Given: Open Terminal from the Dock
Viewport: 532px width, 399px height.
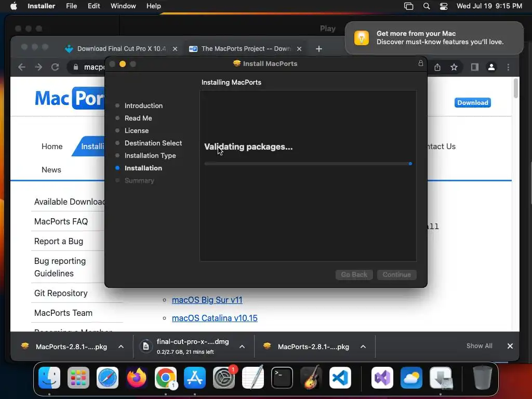Looking at the screenshot, I should [282, 377].
